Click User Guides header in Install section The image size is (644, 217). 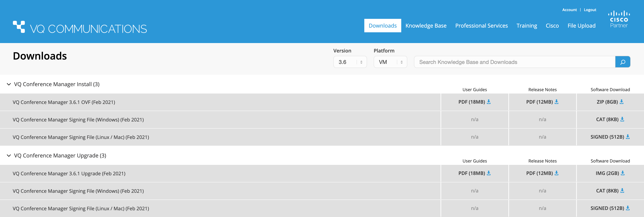(474, 89)
